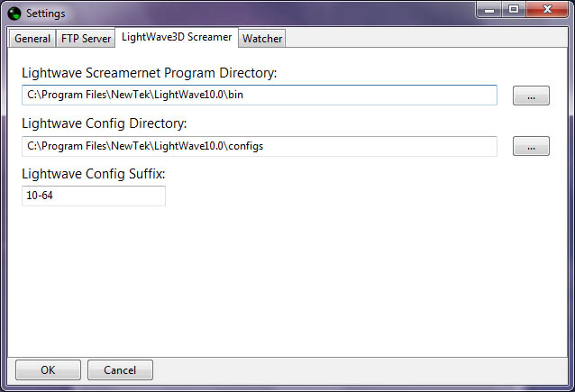The image size is (575, 392).
Task: Click the Settings title bar text
Action: (45, 14)
